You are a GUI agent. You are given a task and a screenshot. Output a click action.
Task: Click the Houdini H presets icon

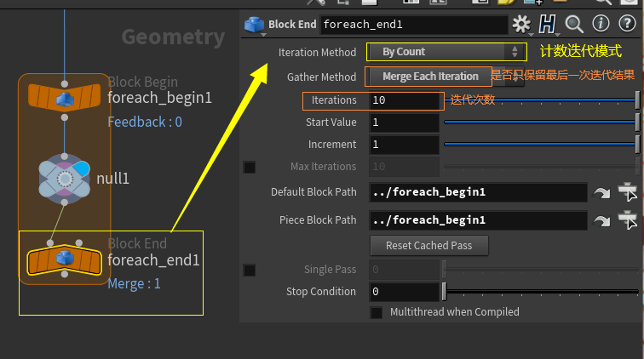(547, 24)
